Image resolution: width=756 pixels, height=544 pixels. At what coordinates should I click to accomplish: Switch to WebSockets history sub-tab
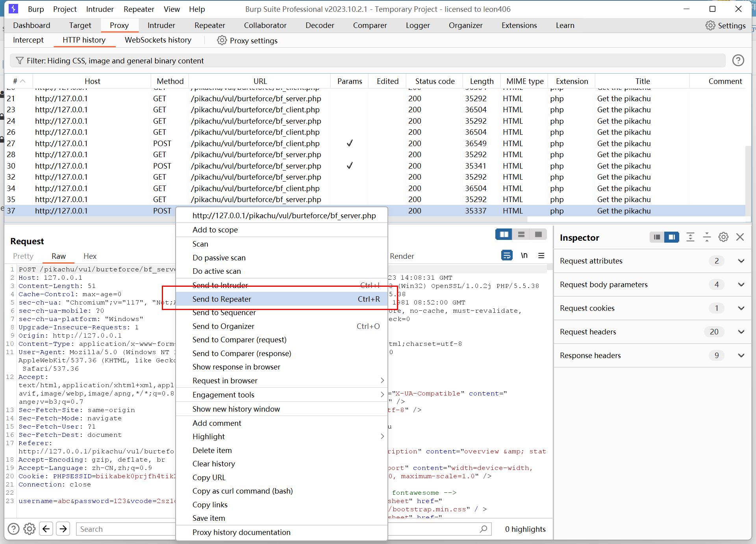(158, 40)
